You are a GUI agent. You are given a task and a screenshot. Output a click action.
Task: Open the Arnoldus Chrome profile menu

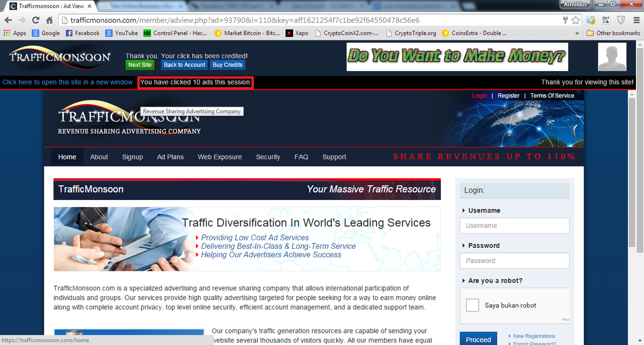click(575, 4)
